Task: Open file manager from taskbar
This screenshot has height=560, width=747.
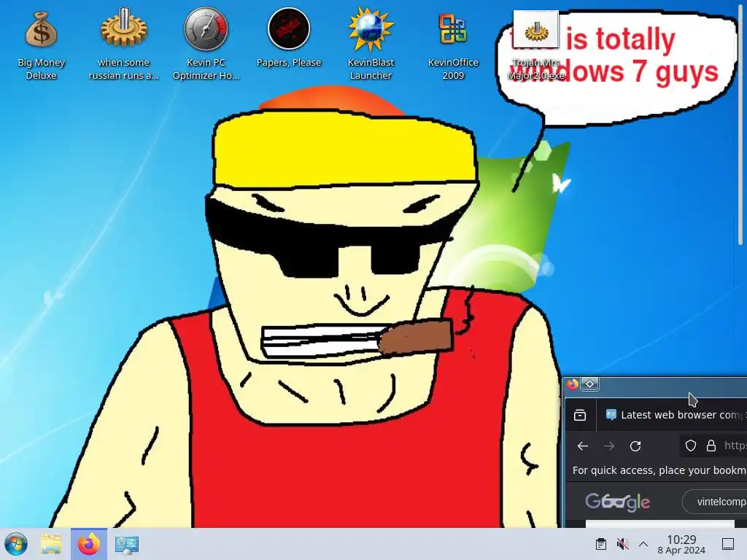Action: click(x=52, y=544)
